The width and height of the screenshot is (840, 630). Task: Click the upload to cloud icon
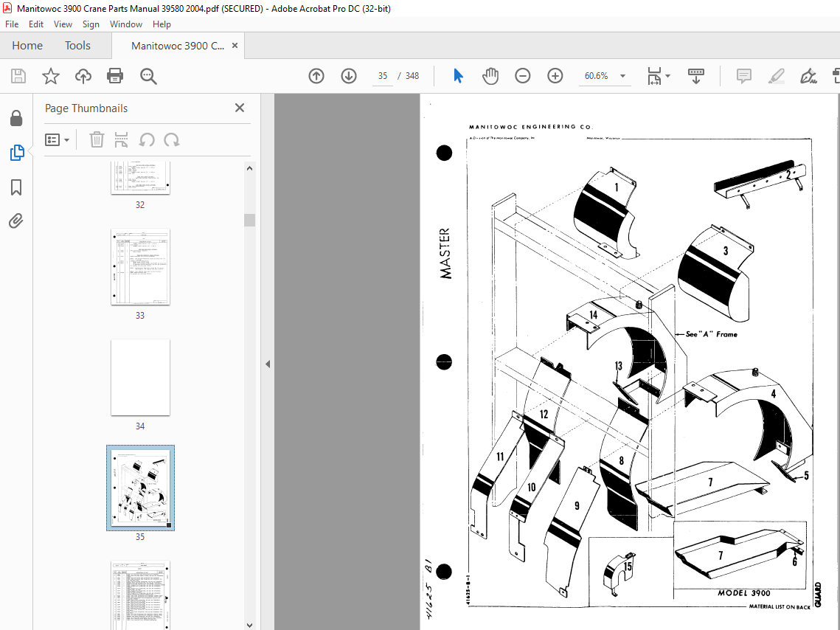83,76
